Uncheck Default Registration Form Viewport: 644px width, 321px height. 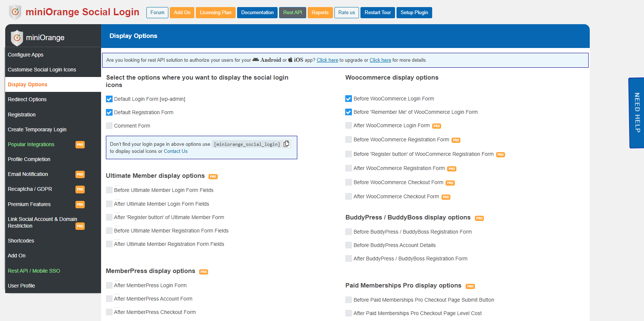pos(109,112)
